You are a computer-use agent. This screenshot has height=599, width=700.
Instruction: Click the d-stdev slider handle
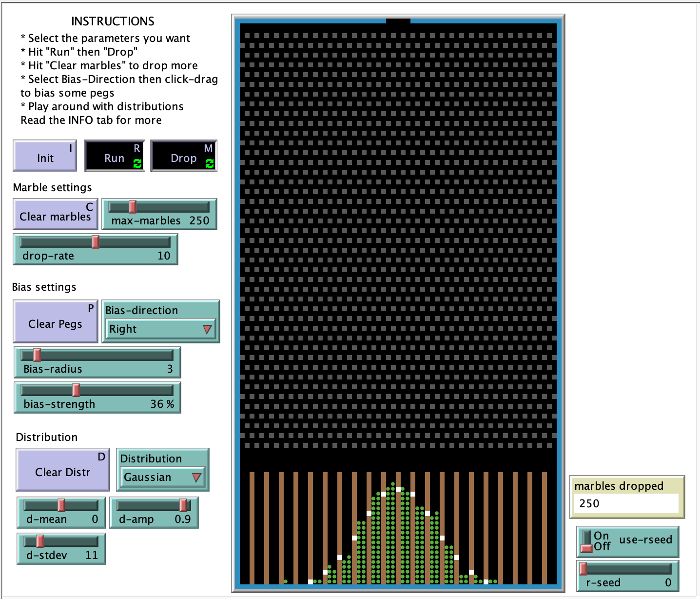(x=40, y=541)
